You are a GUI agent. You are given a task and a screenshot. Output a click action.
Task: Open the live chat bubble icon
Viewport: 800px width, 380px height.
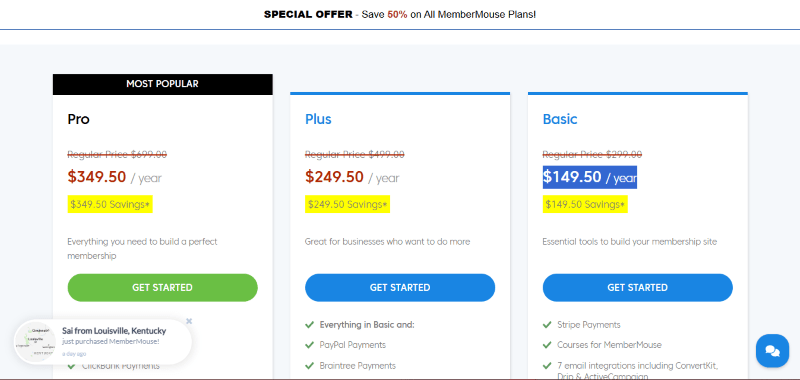(x=772, y=350)
